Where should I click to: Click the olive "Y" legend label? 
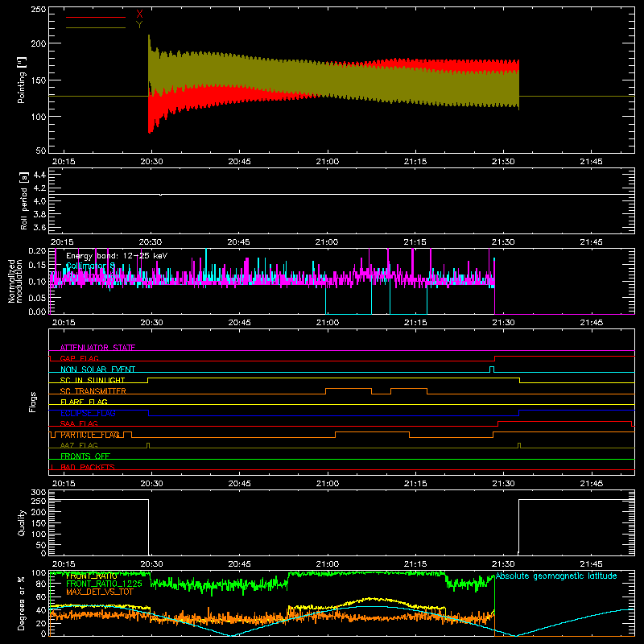click(x=139, y=25)
